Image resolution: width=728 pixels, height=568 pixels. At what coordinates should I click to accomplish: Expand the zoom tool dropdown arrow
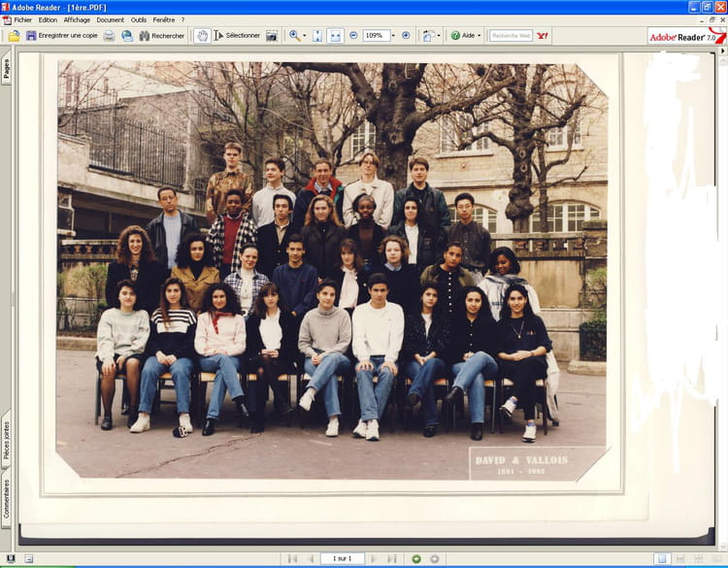pyautogui.click(x=305, y=36)
